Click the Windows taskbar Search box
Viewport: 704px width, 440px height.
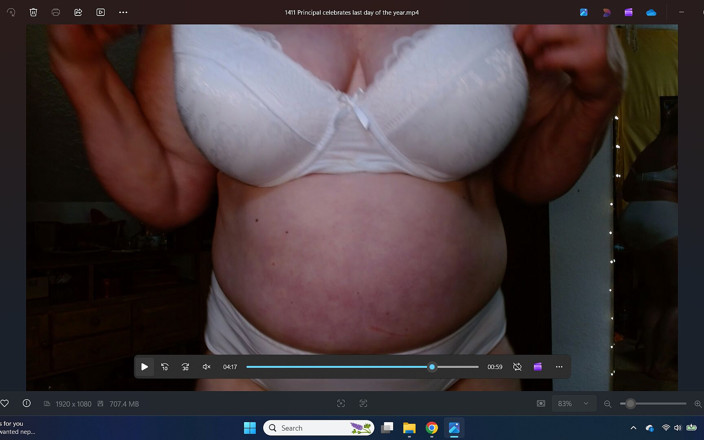[x=318, y=428]
